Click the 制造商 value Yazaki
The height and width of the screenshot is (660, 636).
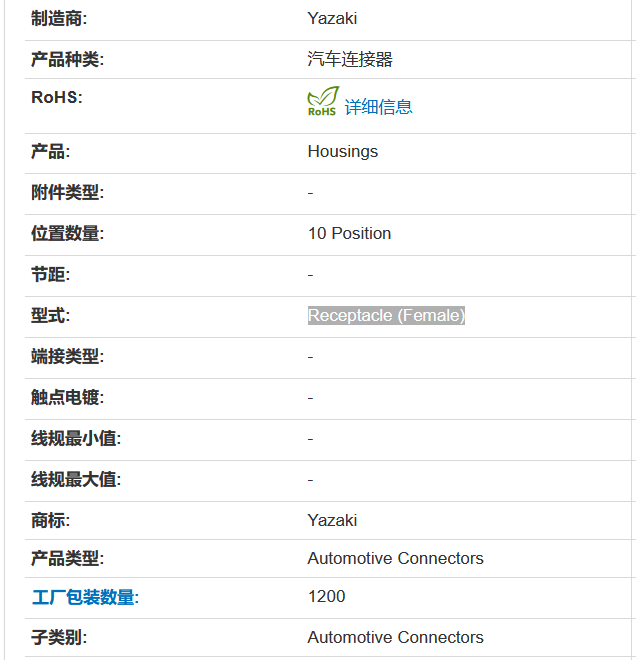332,19
